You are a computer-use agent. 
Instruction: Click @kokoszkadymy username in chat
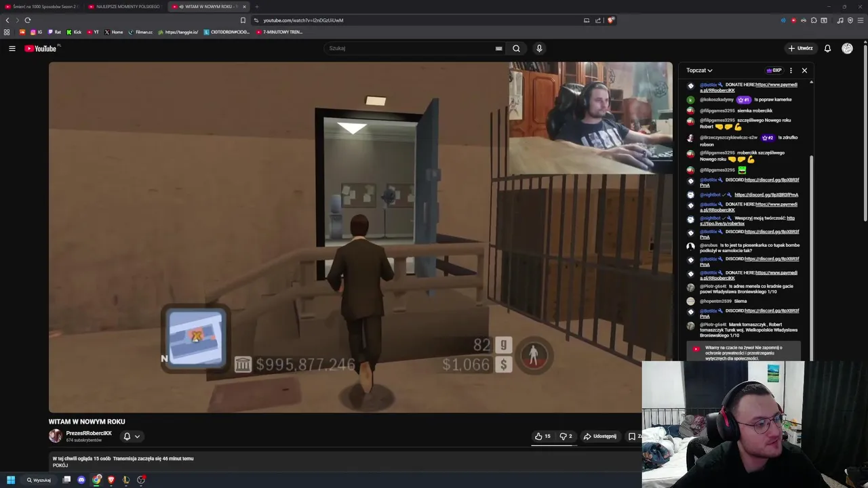[x=717, y=100]
